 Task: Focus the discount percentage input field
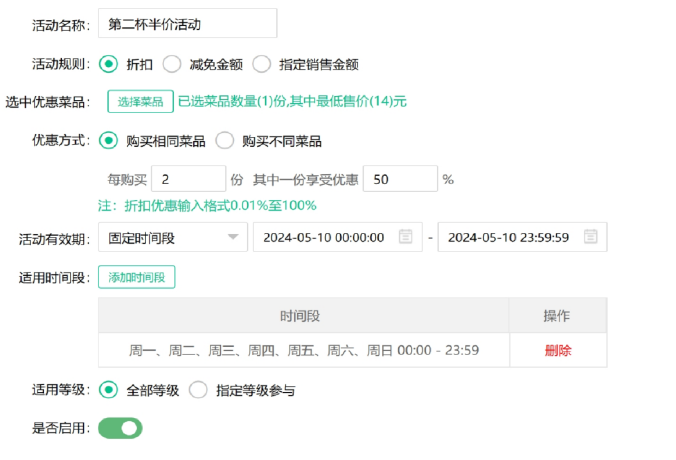tap(399, 179)
